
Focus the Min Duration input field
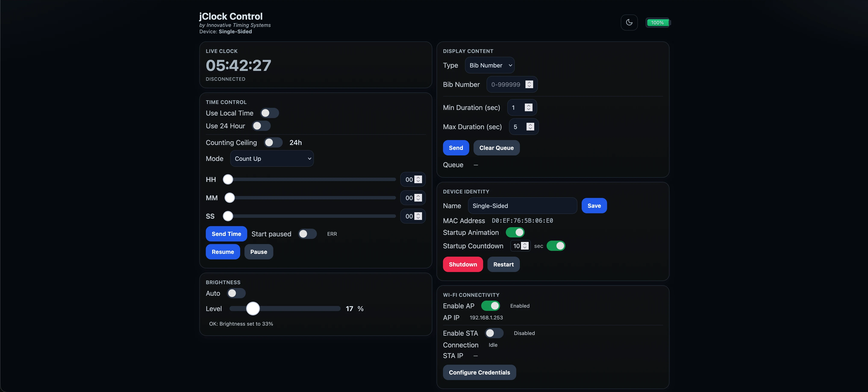[522, 107]
